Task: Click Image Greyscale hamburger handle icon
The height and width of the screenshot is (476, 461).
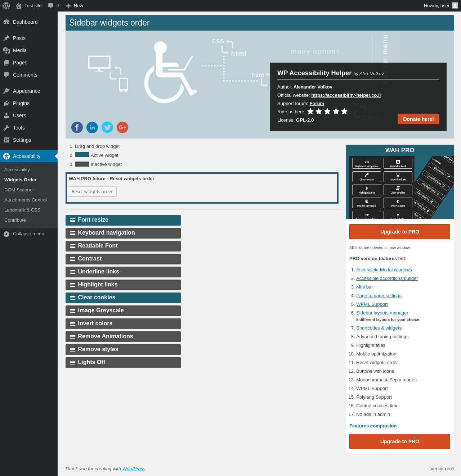Action: [73, 311]
